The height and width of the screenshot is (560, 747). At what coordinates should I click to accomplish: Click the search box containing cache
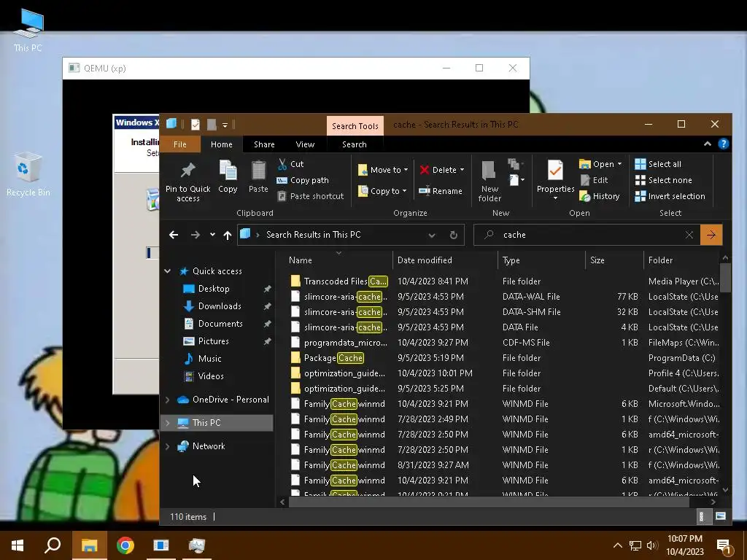pos(587,235)
